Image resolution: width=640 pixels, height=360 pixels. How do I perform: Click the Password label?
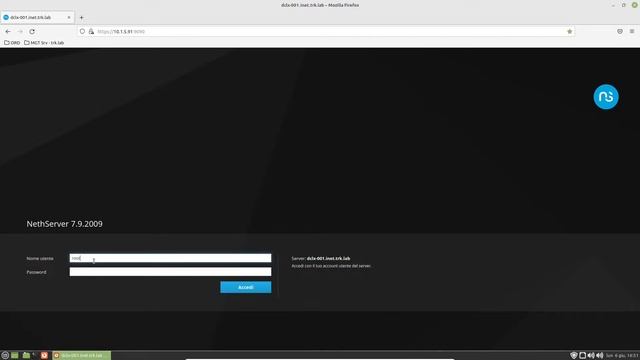(36, 272)
